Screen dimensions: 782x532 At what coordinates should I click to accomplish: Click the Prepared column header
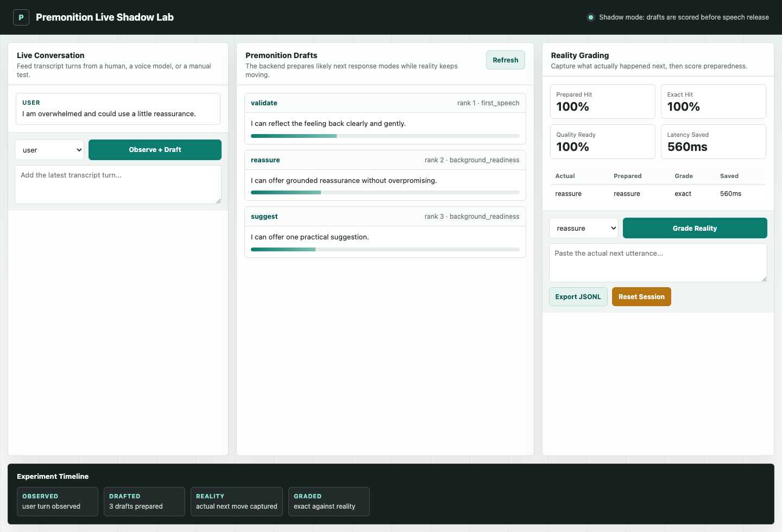pos(628,176)
